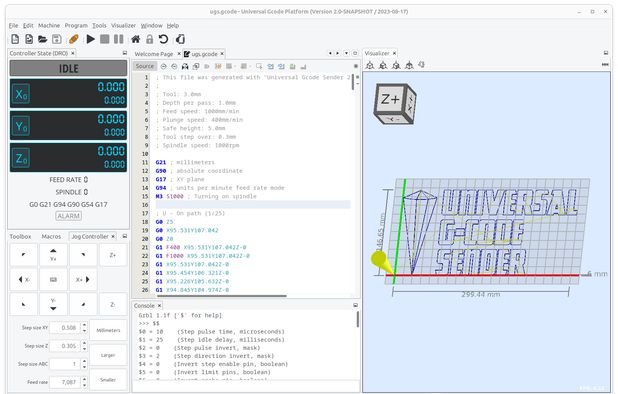Screen dimensions: 618x394
Task: Open the Program menu
Action: click(76, 25)
